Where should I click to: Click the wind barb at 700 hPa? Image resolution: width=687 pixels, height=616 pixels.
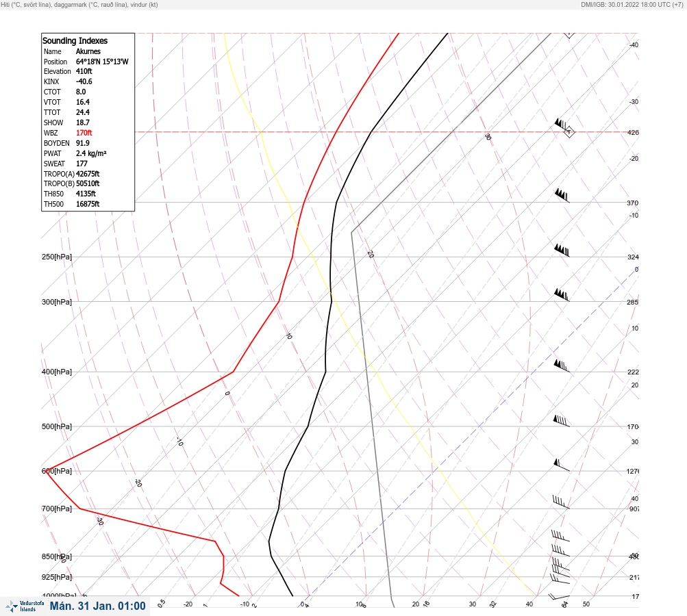tap(561, 502)
